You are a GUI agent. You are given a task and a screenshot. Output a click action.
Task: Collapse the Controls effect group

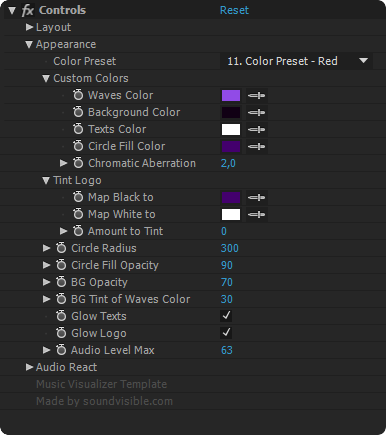click(12, 10)
